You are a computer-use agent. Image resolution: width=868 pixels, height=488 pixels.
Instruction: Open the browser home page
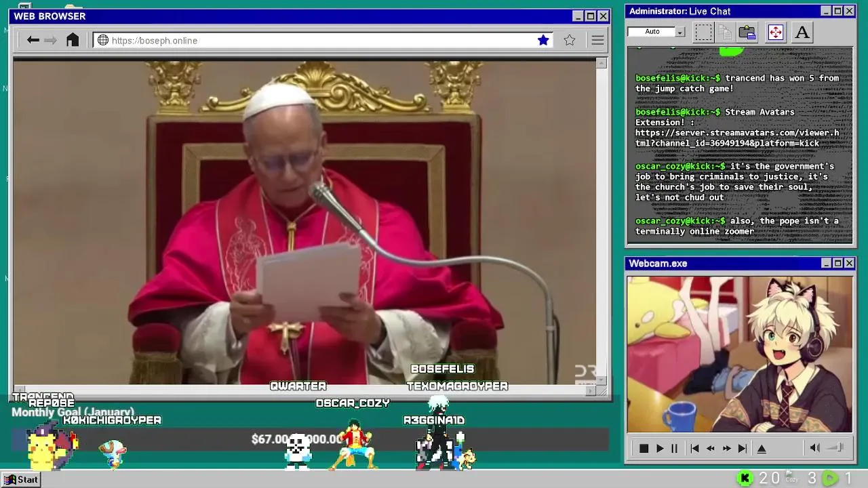pos(73,40)
